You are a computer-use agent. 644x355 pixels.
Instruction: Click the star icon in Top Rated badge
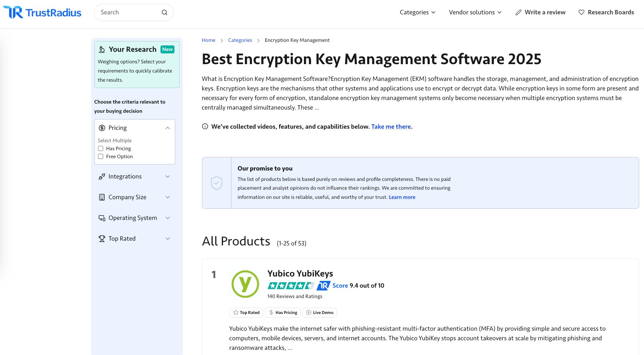tap(236, 313)
